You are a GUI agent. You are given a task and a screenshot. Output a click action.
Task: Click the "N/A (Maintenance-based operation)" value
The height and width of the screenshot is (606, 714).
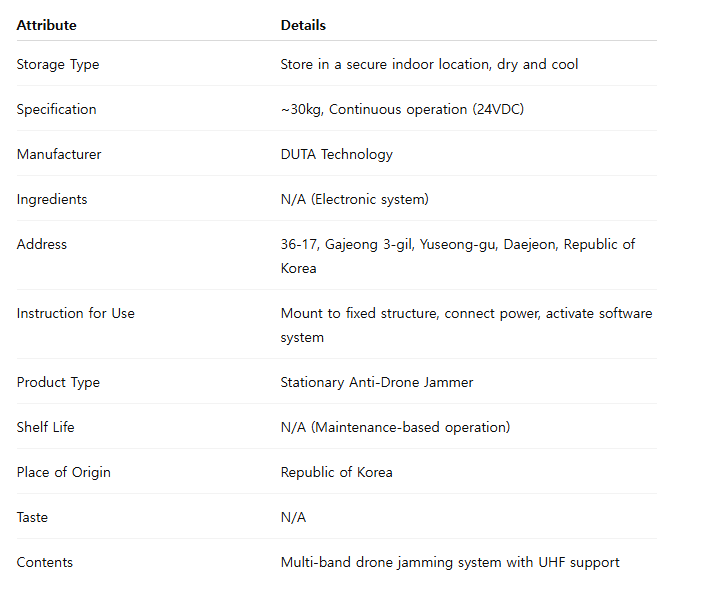(x=395, y=428)
